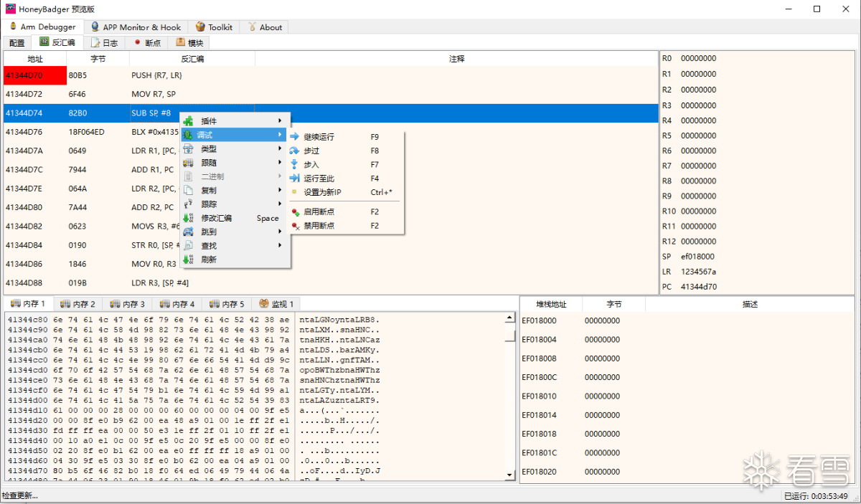Click the PC register value 41344d70

(699, 287)
